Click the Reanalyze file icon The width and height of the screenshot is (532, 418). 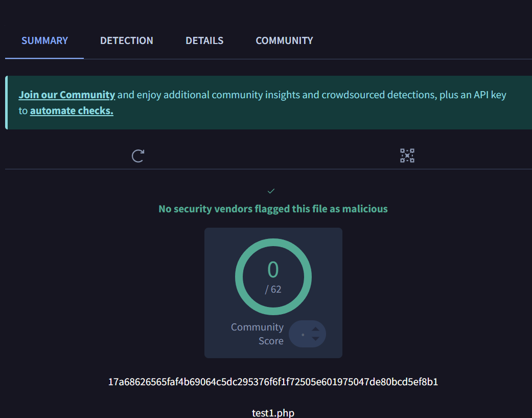point(137,155)
